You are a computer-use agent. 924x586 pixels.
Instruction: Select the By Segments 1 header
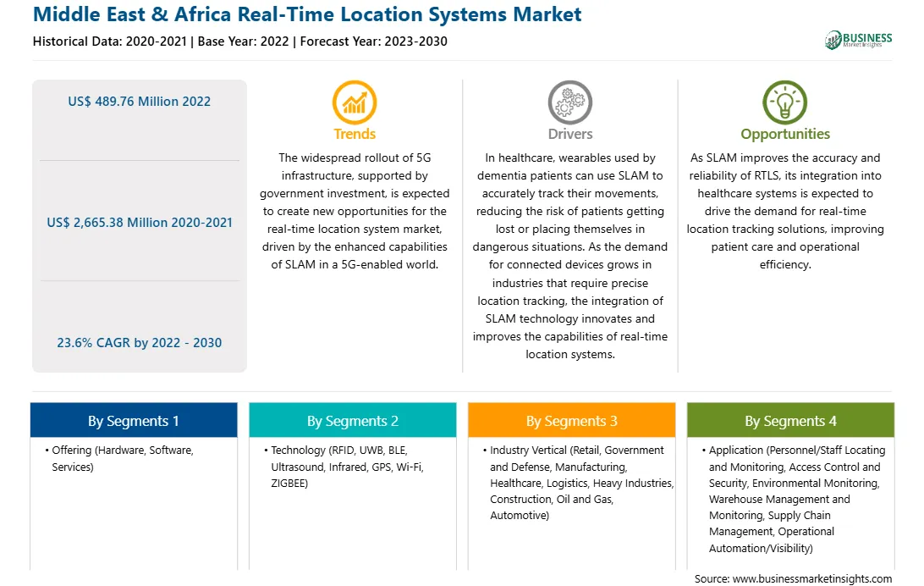(x=134, y=420)
